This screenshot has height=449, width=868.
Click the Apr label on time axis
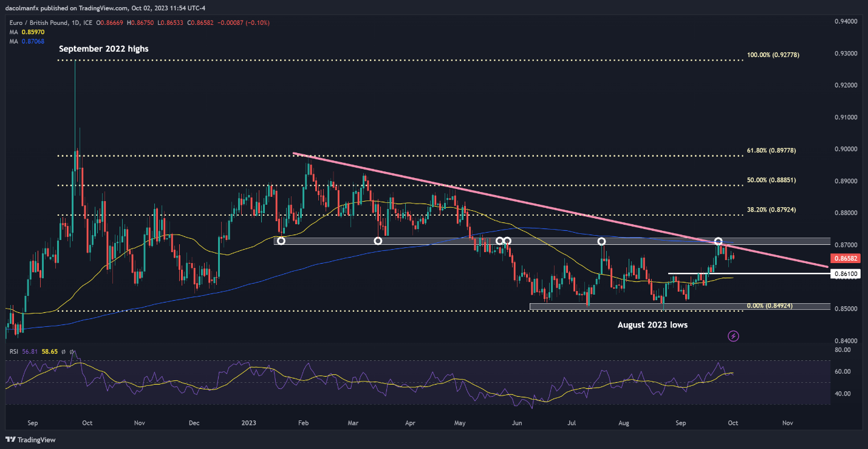click(409, 422)
